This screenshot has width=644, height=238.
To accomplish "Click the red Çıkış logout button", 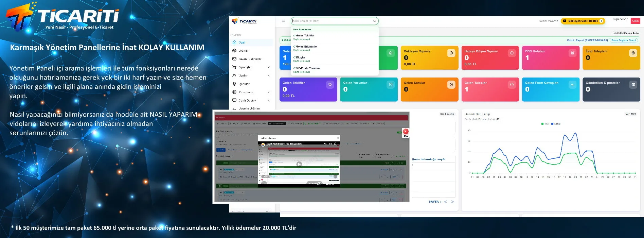I will (635, 21).
